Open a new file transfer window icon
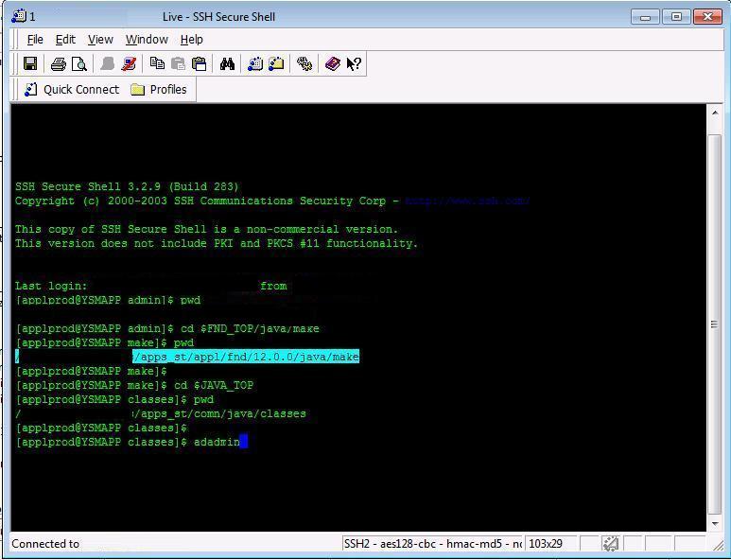Viewport: 731px width, 560px height. tap(276, 63)
